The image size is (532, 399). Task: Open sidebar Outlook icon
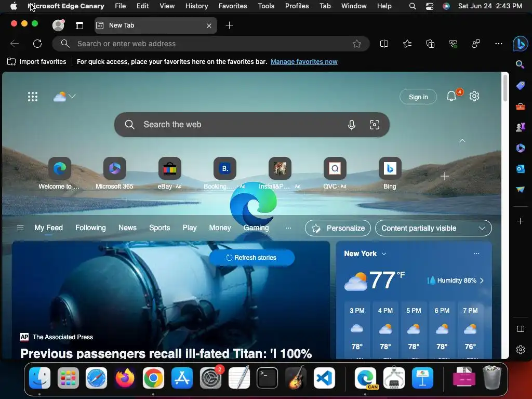click(x=520, y=169)
